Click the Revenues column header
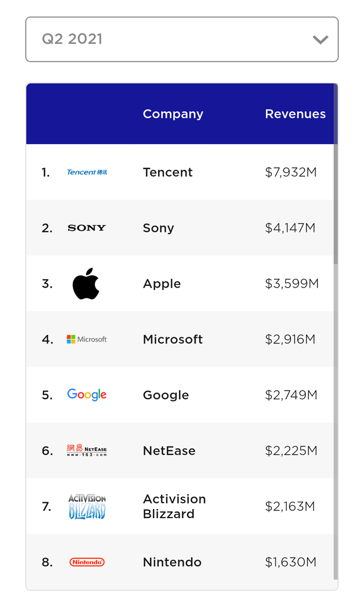364x611 pixels. [295, 114]
